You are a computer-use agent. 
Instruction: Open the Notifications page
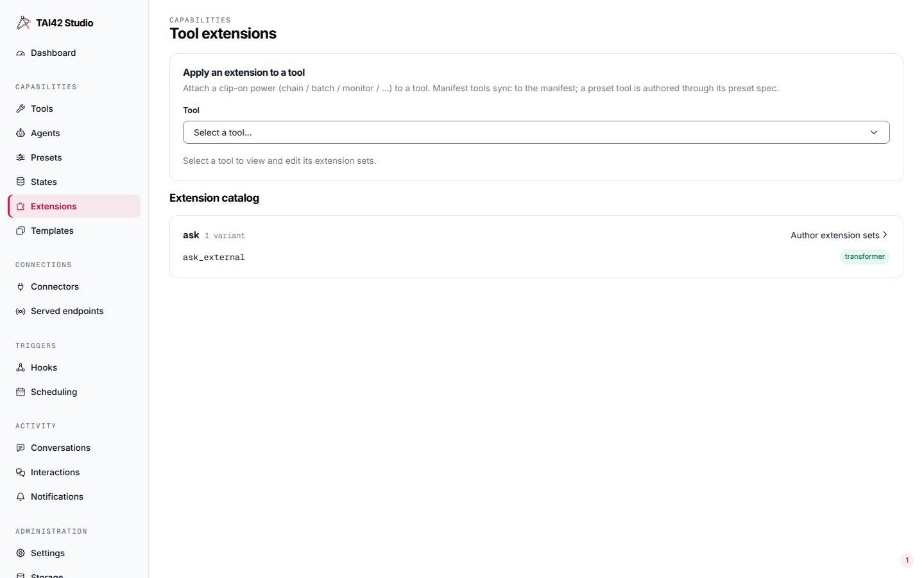point(74,497)
